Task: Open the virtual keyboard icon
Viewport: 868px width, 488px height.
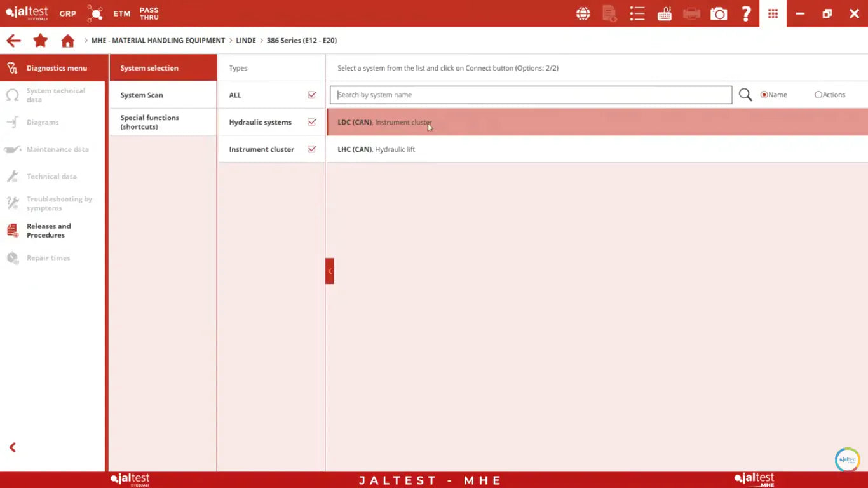Action: pyautogui.click(x=664, y=13)
